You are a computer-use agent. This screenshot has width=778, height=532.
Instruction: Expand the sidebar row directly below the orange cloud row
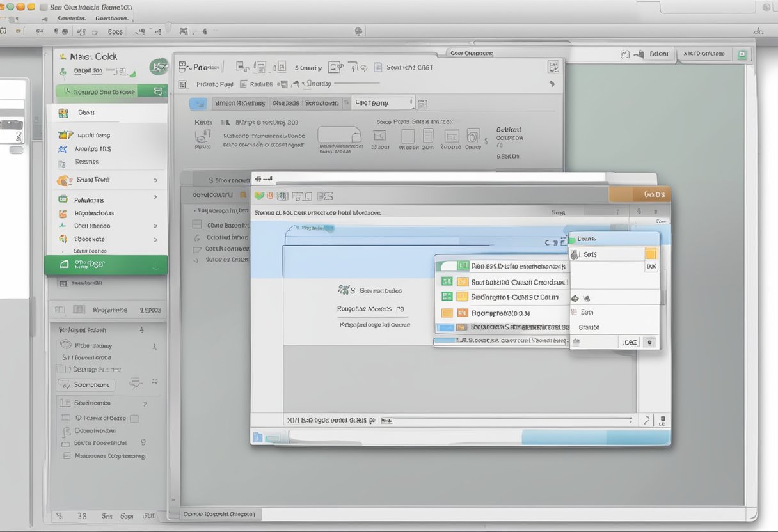point(155,200)
